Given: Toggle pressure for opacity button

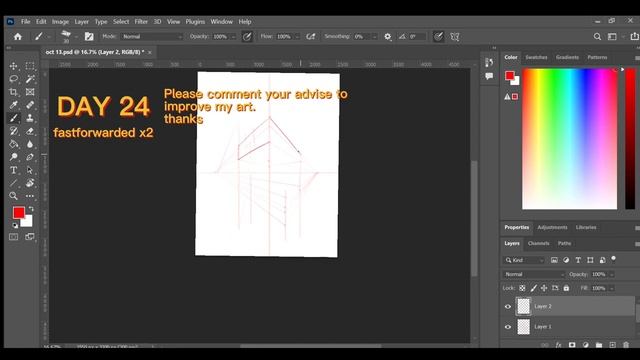Looking at the screenshot, I should (247, 37).
